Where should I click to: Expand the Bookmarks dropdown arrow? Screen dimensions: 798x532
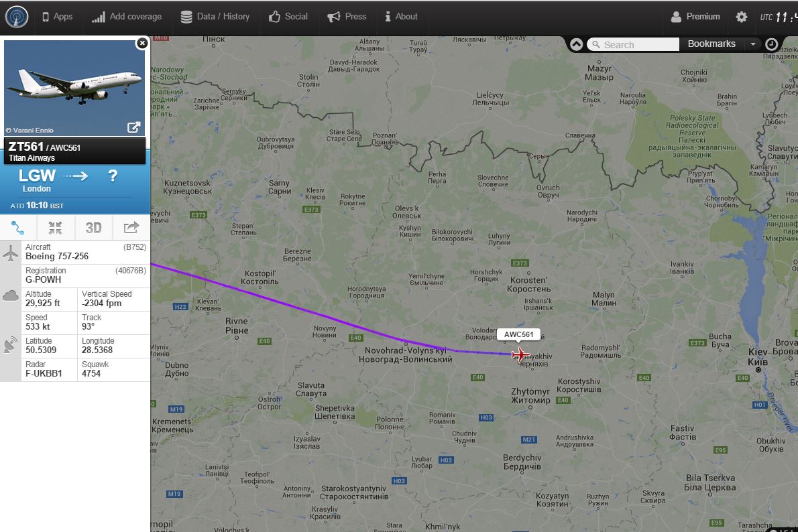click(x=752, y=44)
